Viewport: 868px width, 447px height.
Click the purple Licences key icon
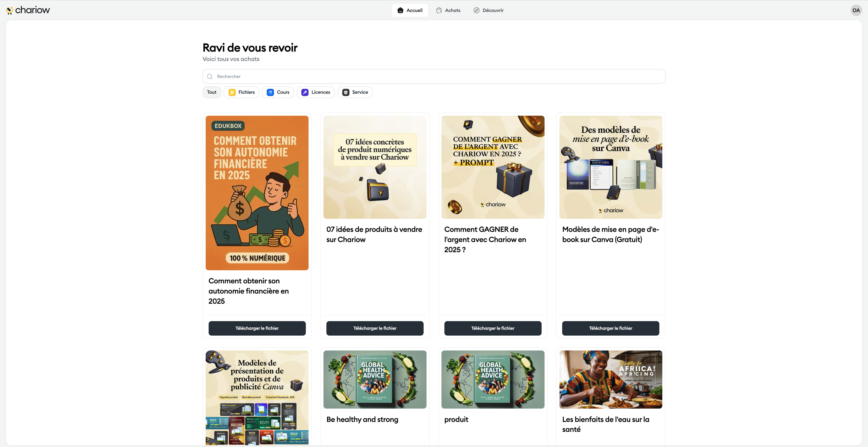pos(305,92)
